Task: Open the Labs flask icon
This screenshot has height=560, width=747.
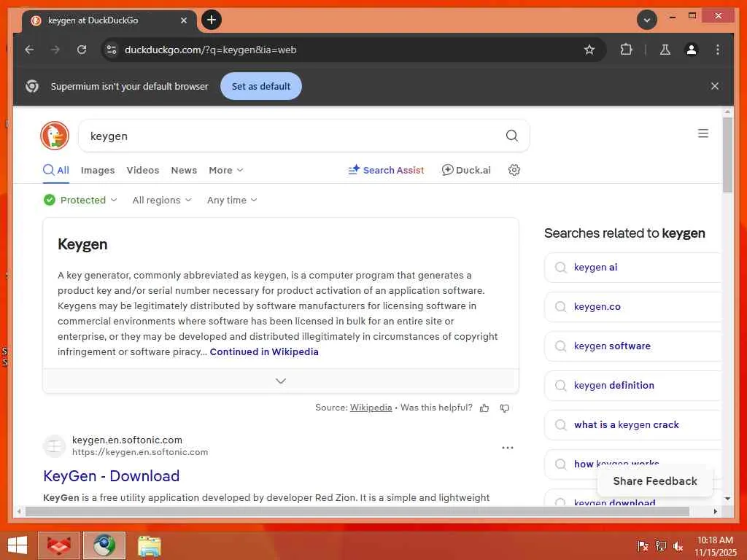Action: click(665, 50)
